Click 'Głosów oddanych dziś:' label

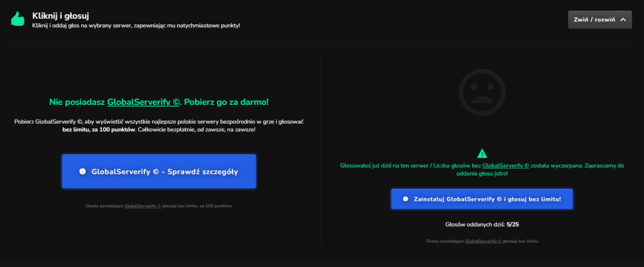tap(475, 225)
